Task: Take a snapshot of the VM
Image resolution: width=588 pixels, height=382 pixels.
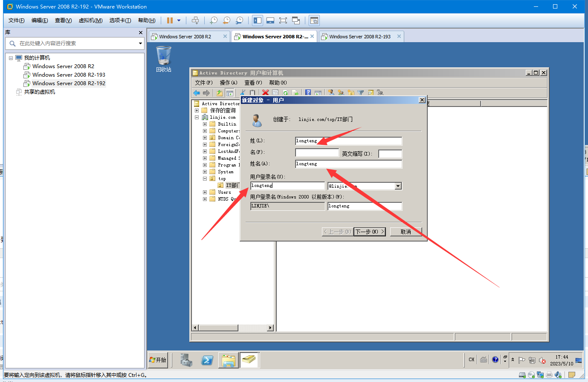Action: [214, 20]
